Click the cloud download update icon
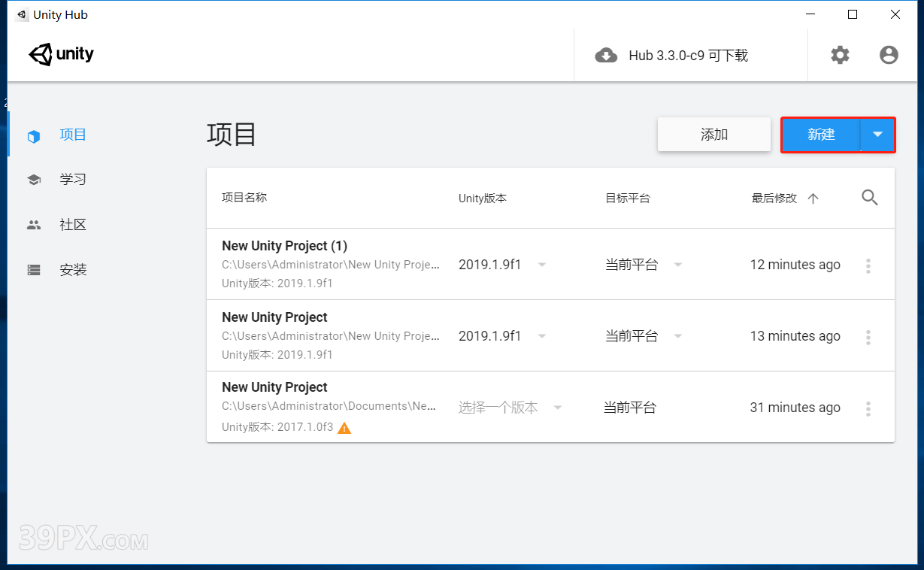Viewport: 924px width, 570px height. [606, 56]
